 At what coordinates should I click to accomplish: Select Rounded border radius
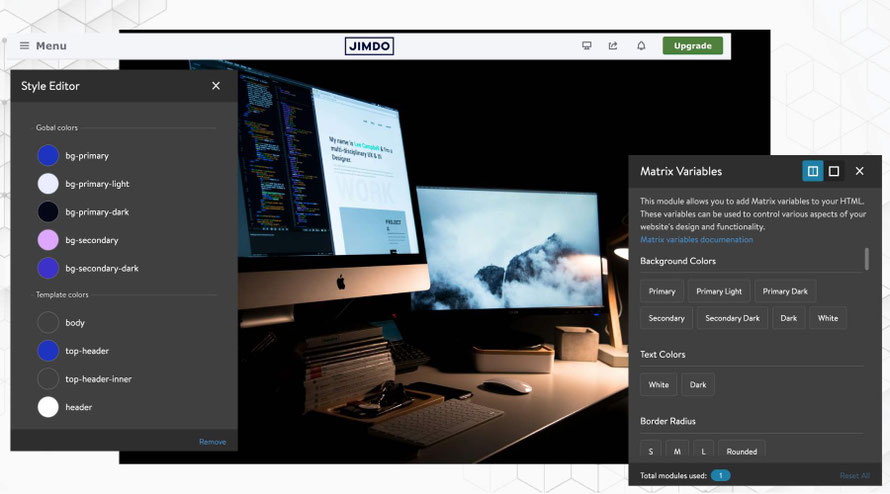coord(741,450)
